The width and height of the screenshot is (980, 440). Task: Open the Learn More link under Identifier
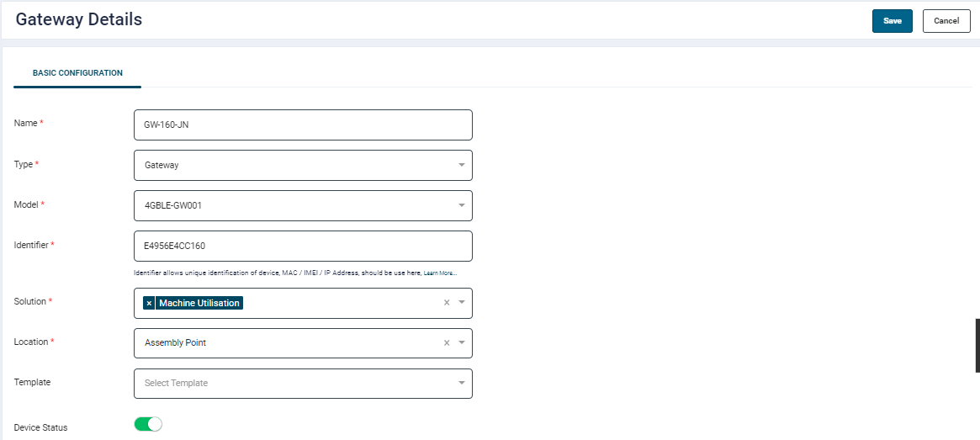(439, 273)
